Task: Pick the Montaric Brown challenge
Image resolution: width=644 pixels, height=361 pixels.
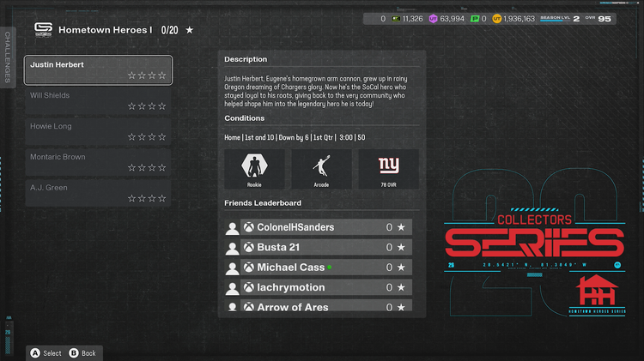Action: point(98,162)
